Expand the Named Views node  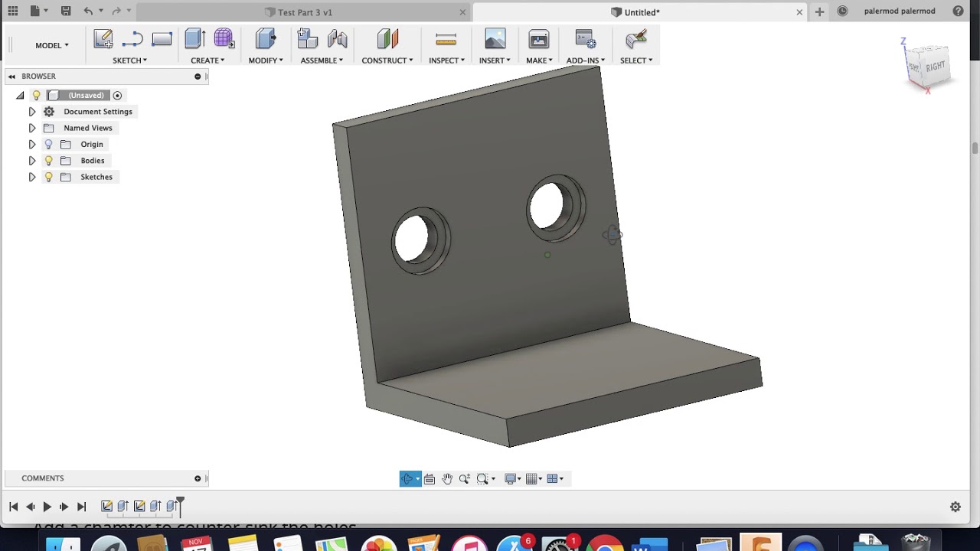point(32,128)
